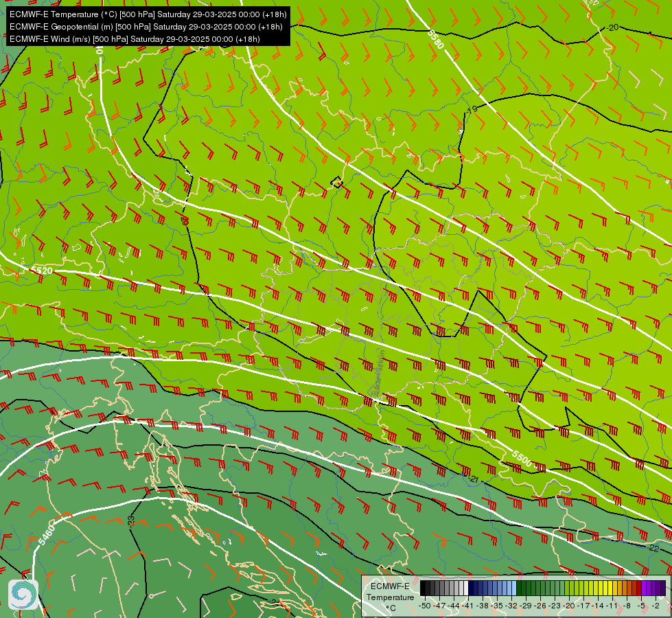The image size is (672, 618).
Task: Click the ECMWF-E Geopotential (m) title line
Action: click(146, 27)
